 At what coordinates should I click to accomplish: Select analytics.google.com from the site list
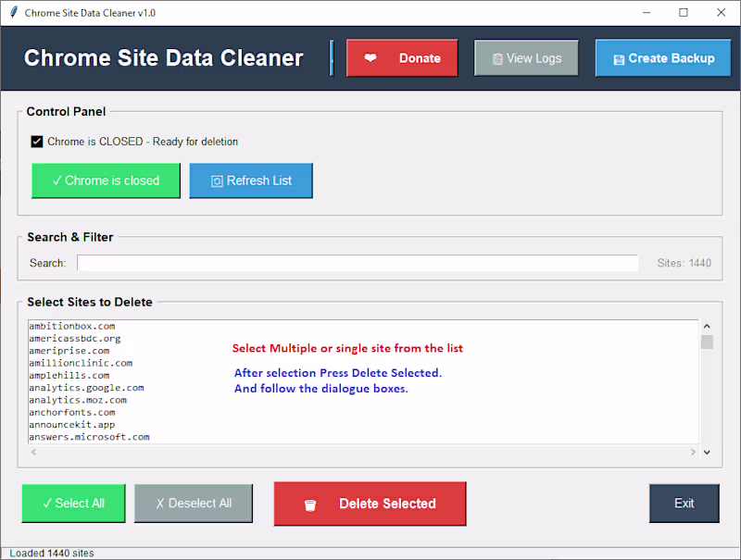tap(85, 387)
